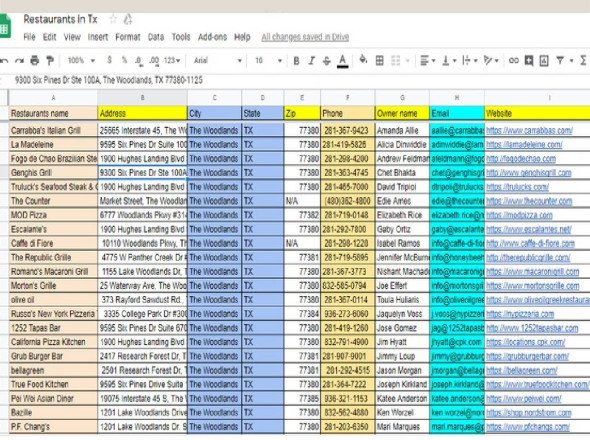The width and height of the screenshot is (590, 440).
Task: Open the bellagreen.com website link
Action: pos(522,370)
